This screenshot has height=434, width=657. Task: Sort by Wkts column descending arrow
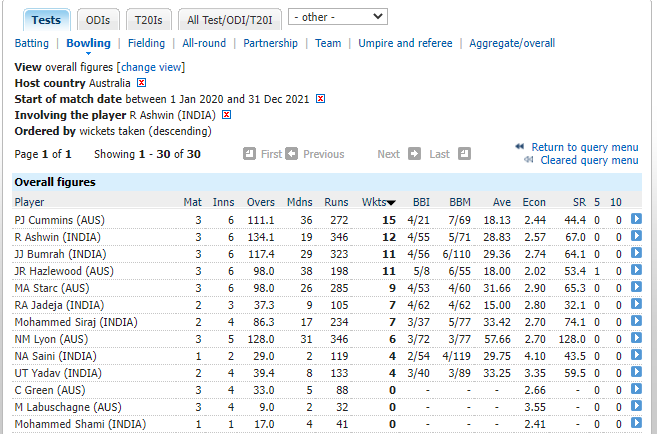coord(391,203)
